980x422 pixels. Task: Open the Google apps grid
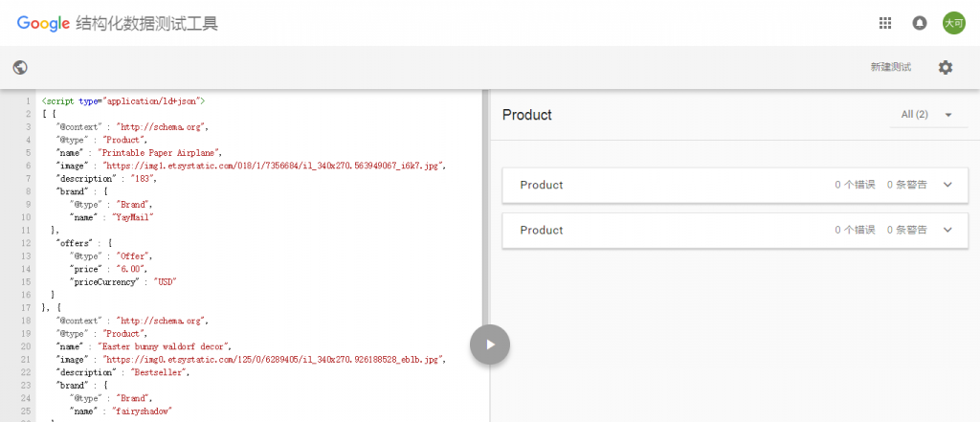(x=885, y=23)
